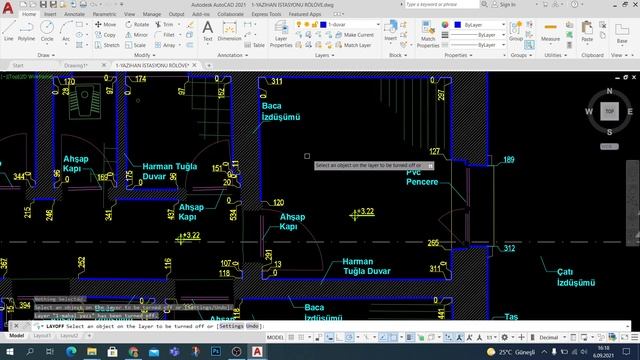
Task: Click the TOP face of ViewCube
Action: pos(609,111)
